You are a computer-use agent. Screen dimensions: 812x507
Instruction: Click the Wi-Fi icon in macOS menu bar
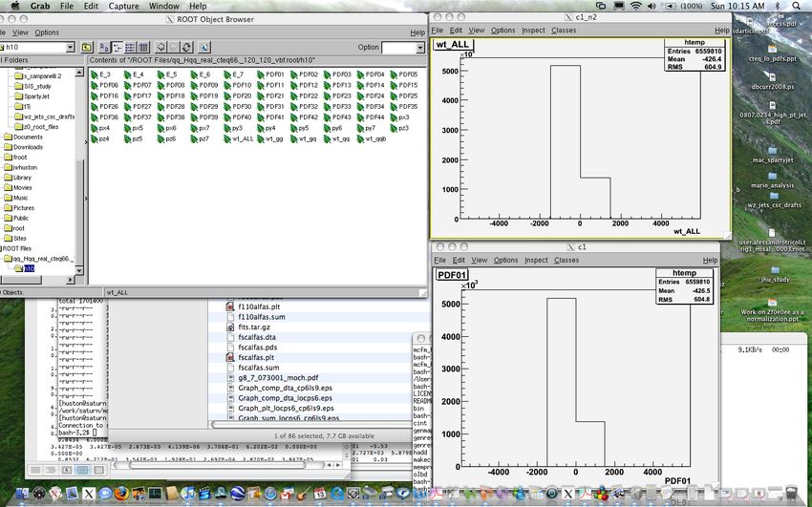pos(636,6)
